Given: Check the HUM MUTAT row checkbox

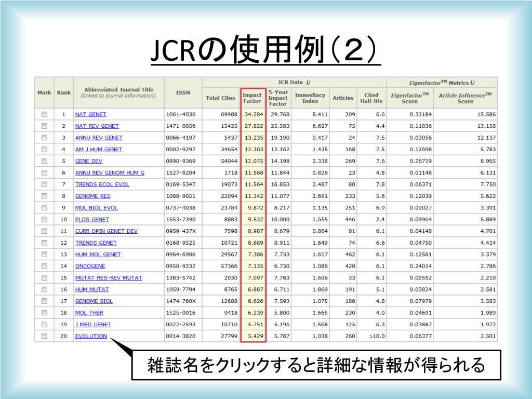Looking at the screenshot, I should [x=44, y=289].
